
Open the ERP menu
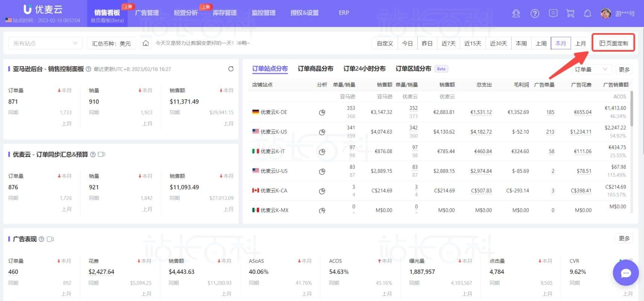pyautogui.click(x=344, y=13)
